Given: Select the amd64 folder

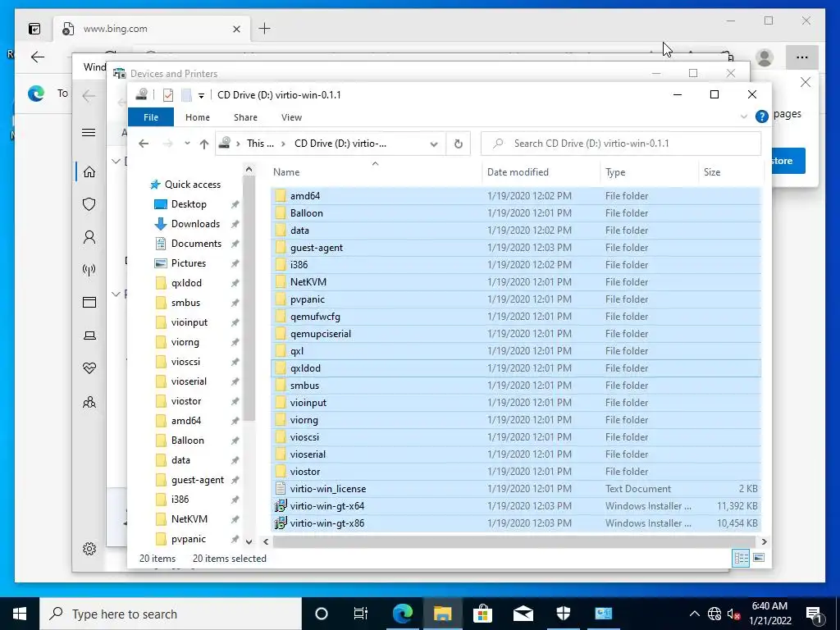Looking at the screenshot, I should (x=515, y=196).
